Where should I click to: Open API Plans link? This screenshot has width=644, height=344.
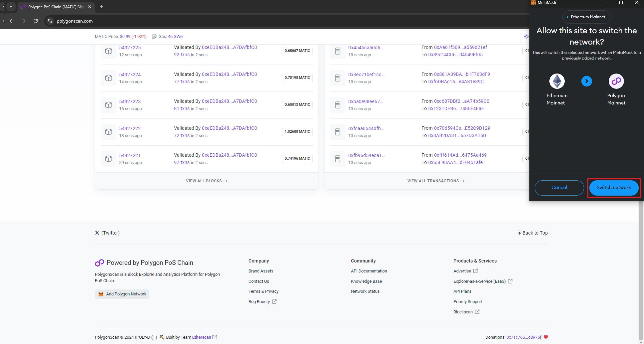click(x=462, y=291)
